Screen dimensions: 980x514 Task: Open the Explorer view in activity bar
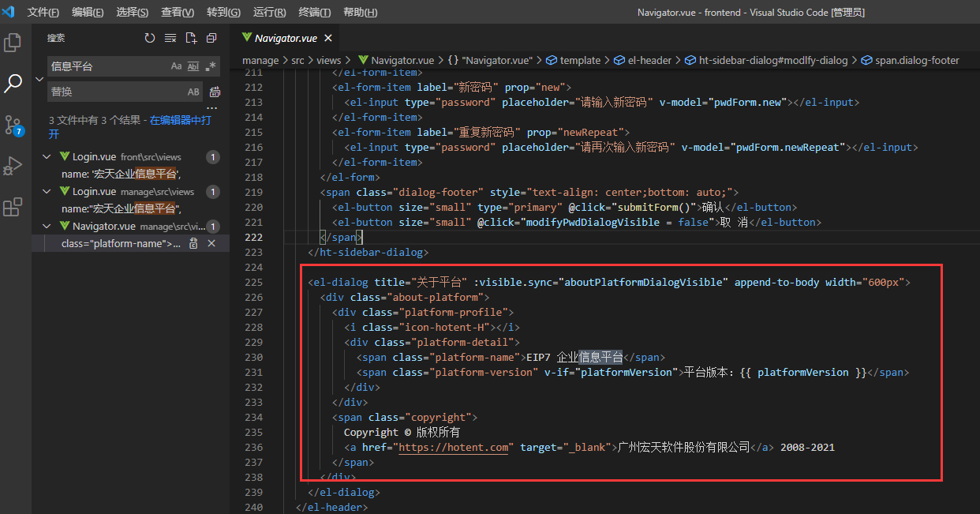(13, 43)
